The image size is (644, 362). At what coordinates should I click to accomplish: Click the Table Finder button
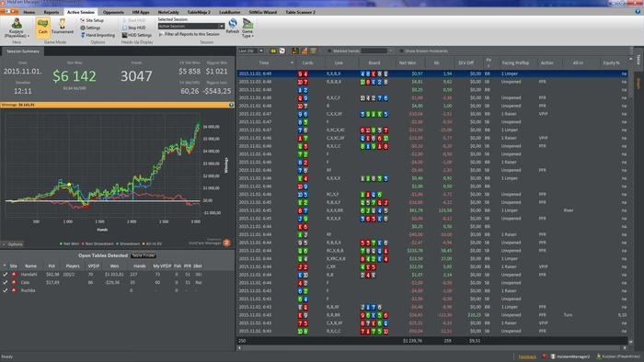pos(144,255)
